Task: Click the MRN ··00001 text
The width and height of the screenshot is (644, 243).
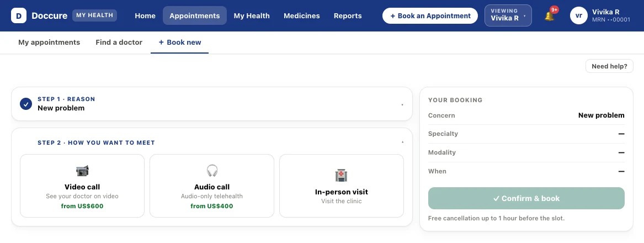Action: [x=611, y=20]
